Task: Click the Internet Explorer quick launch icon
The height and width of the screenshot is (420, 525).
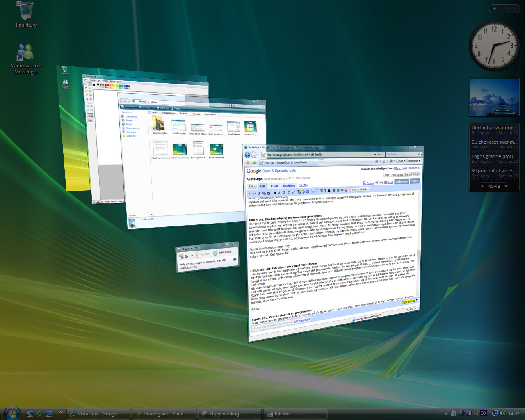Action: (39, 414)
